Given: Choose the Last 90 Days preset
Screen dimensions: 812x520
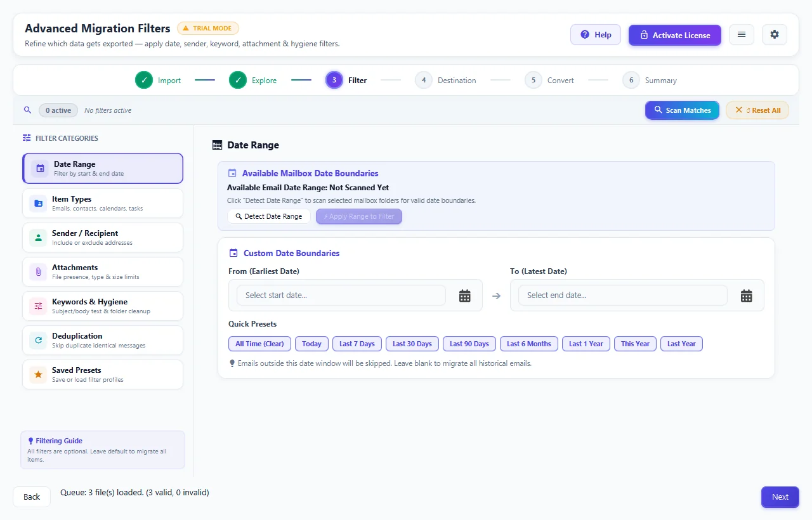Looking at the screenshot, I should pos(469,344).
